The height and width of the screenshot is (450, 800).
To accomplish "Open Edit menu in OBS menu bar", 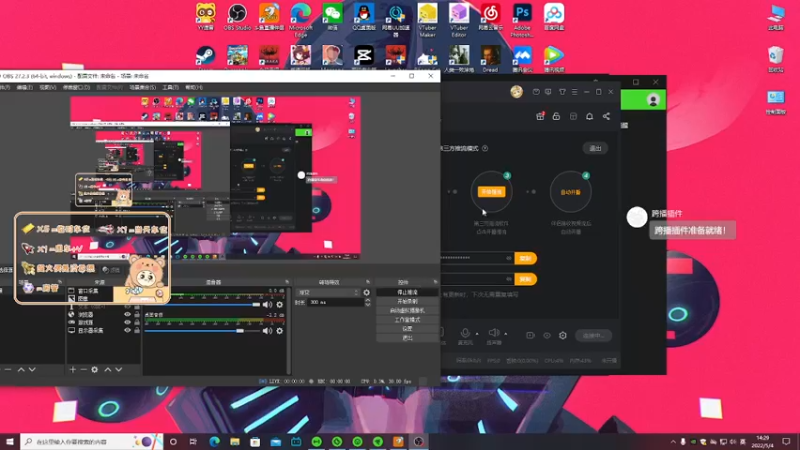I will 24,87.
